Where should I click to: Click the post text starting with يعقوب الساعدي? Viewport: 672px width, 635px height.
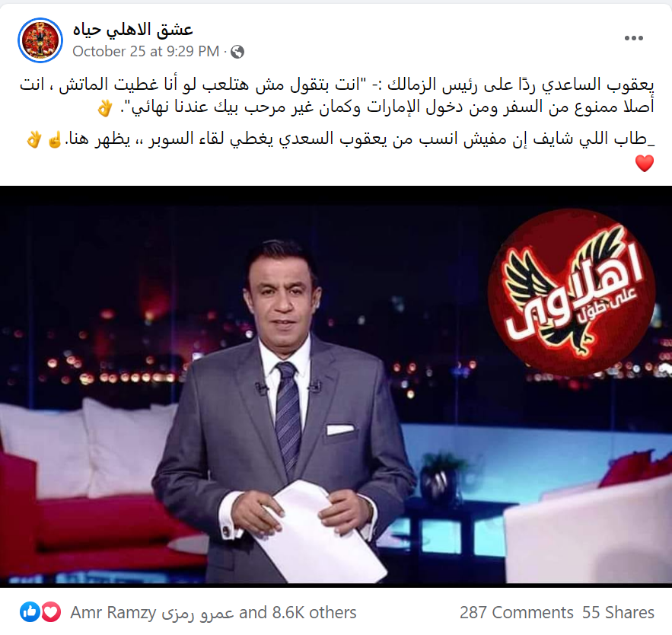click(x=337, y=96)
